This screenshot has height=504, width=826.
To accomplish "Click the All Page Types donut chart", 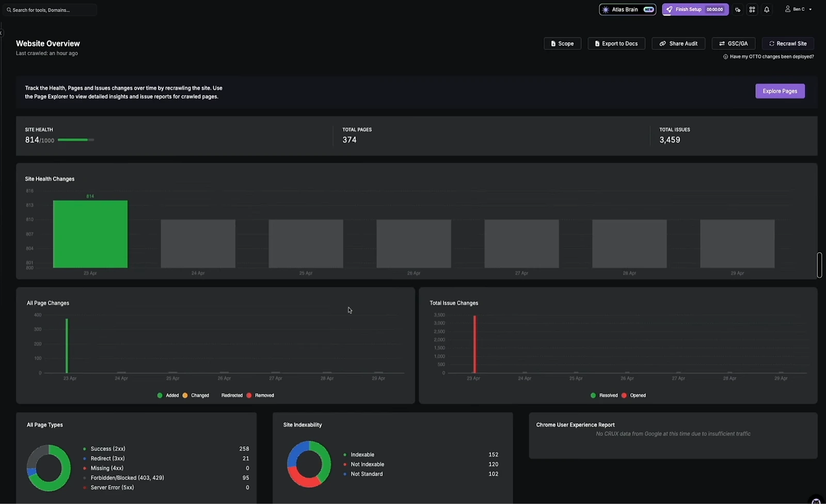I will point(49,468).
